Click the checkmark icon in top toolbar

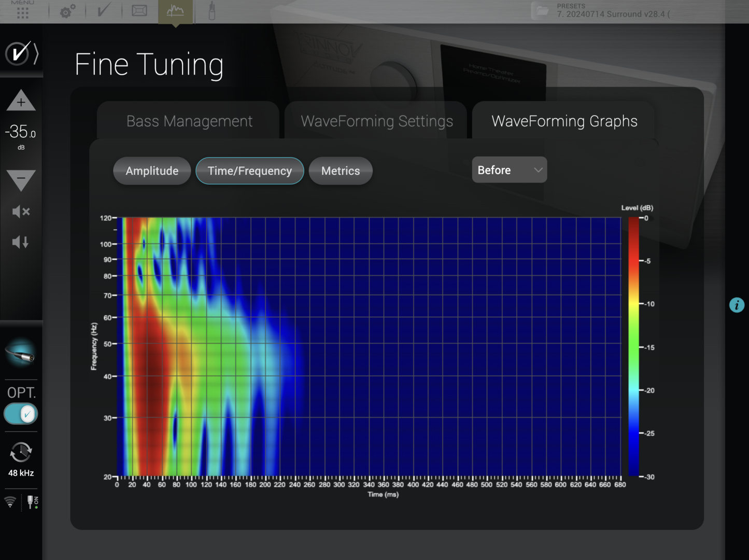tap(104, 11)
